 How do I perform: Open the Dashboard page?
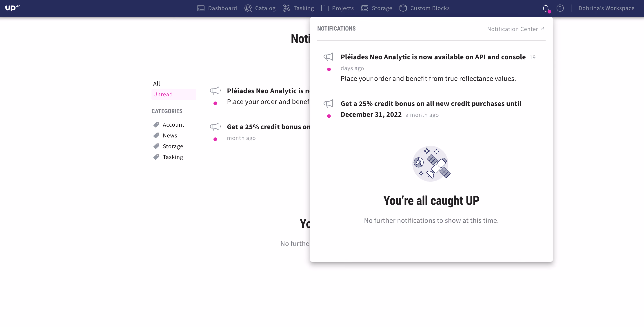[x=217, y=8]
